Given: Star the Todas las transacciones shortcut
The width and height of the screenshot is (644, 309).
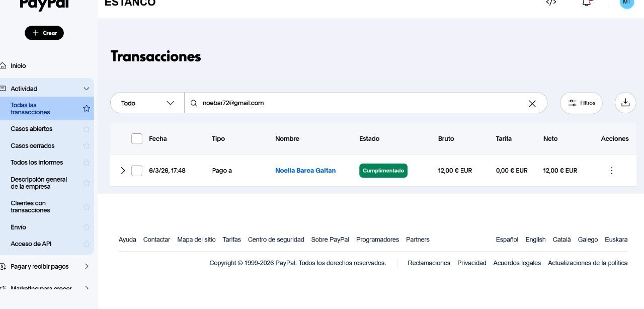Looking at the screenshot, I should 87,109.
